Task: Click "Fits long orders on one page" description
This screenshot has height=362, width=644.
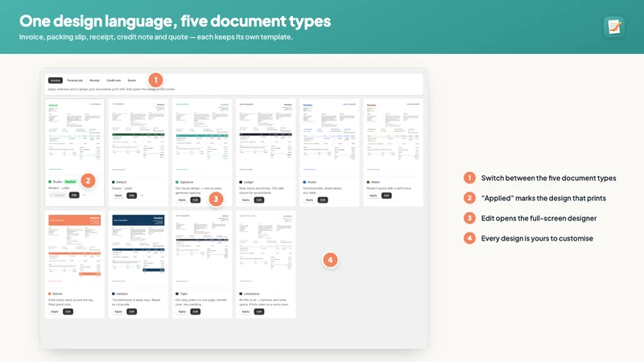Action: click(200, 302)
